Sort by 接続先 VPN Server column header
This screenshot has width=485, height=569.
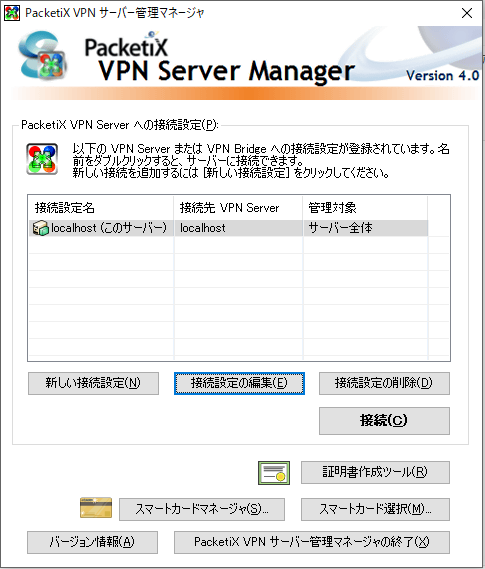(x=238, y=208)
